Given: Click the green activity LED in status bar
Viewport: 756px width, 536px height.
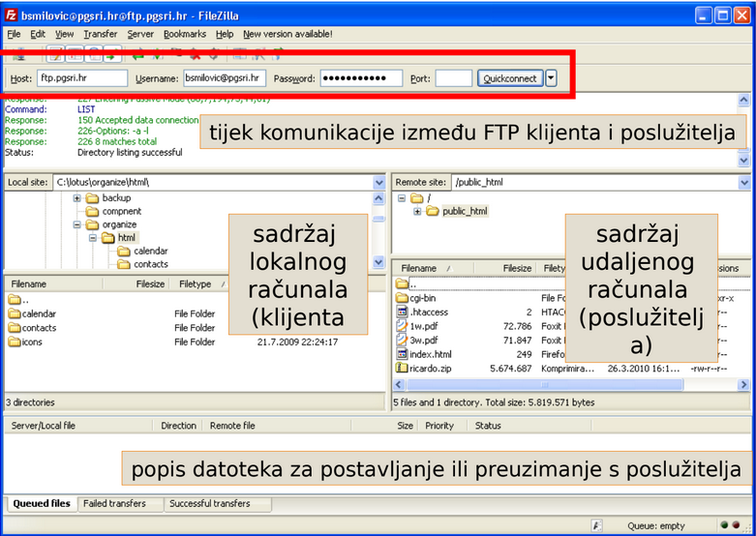Looking at the screenshot, I should pyautogui.click(x=724, y=525).
